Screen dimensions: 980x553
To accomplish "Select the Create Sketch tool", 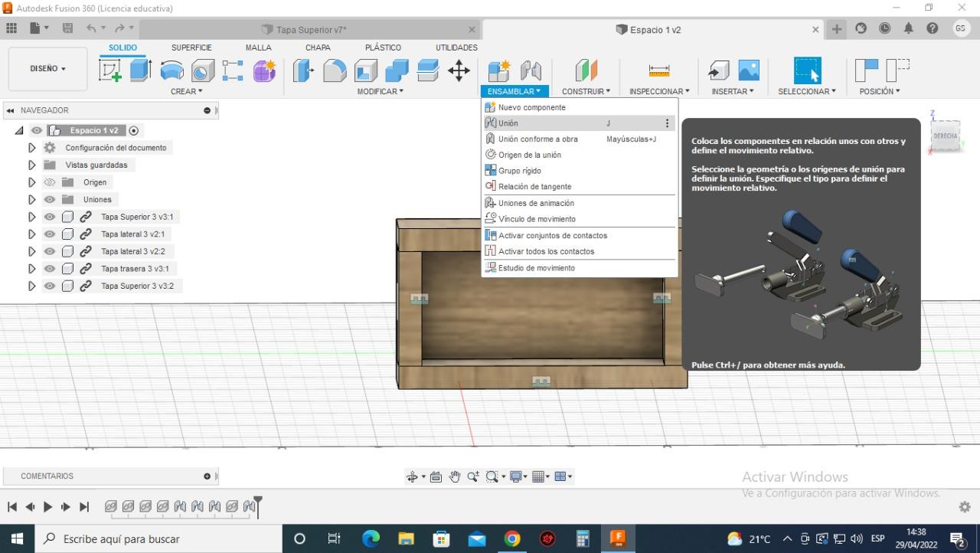I will (x=110, y=70).
